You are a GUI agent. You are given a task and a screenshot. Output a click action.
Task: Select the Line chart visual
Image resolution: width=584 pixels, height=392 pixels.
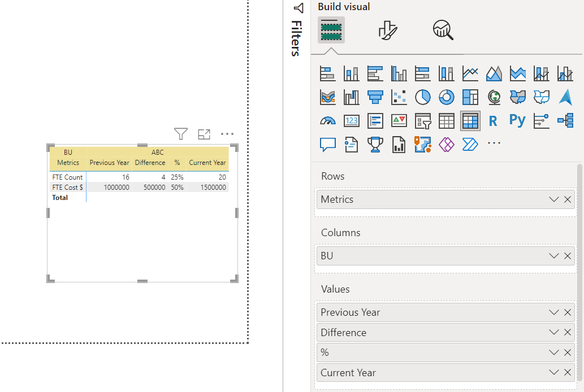coord(470,73)
